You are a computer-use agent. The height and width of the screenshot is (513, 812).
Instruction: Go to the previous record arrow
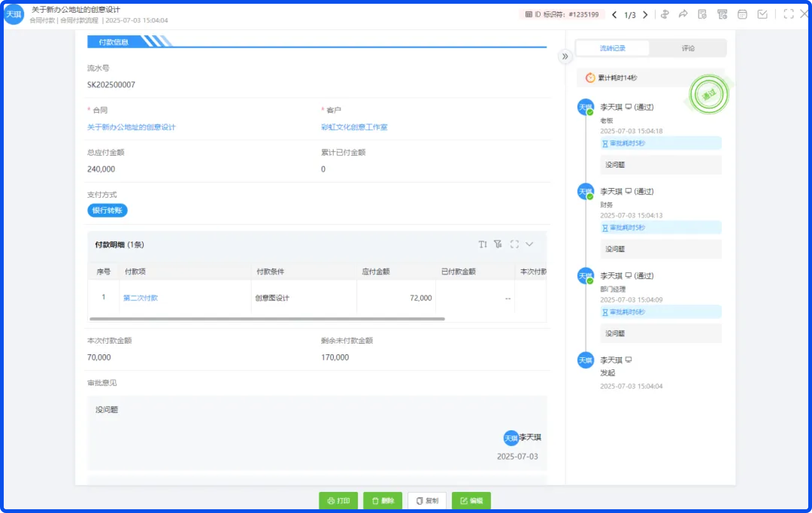tap(614, 15)
